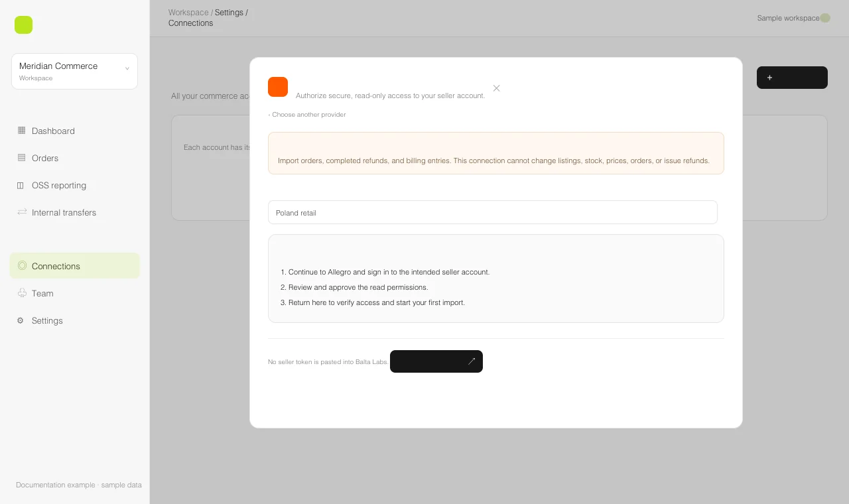Click 'Documentation example · sample data' footer

79,485
